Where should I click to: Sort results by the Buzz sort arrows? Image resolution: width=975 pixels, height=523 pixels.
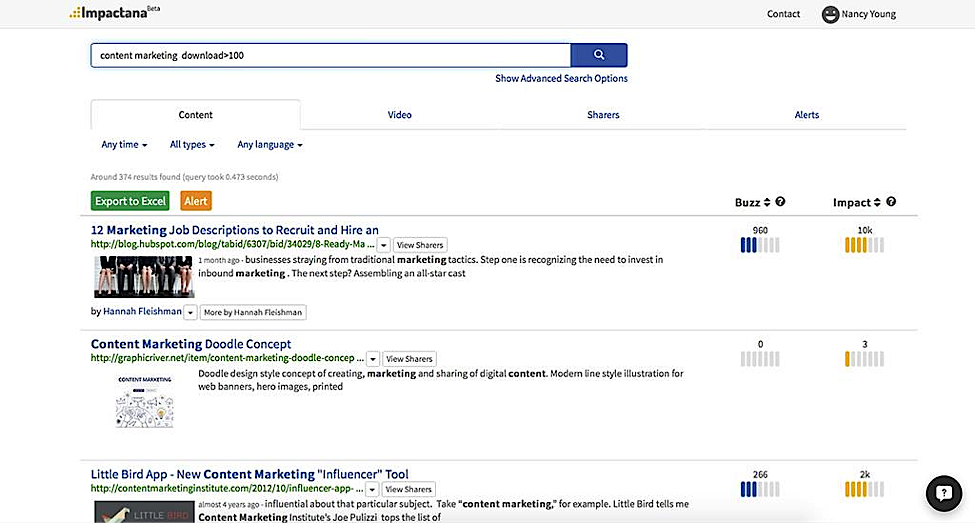click(x=767, y=202)
